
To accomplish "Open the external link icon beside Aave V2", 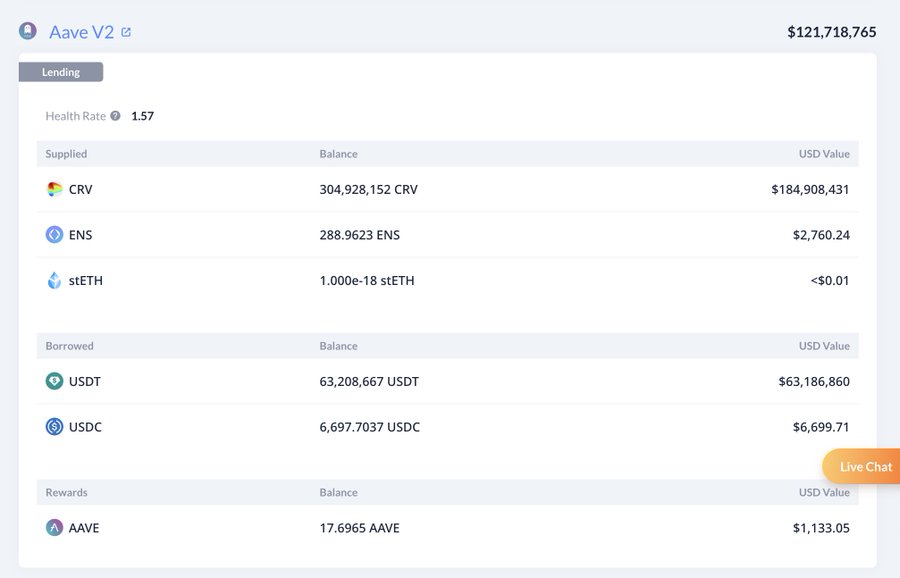I will click(x=126, y=32).
